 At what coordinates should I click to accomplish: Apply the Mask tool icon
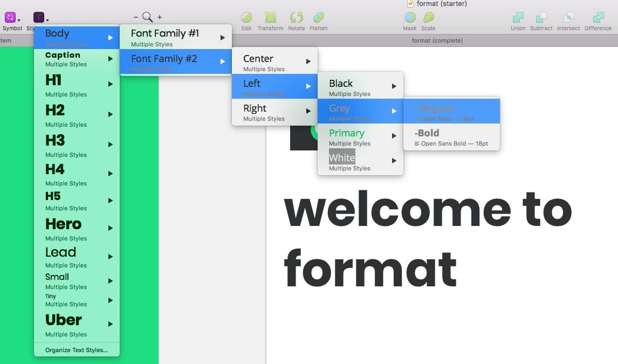pos(410,17)
